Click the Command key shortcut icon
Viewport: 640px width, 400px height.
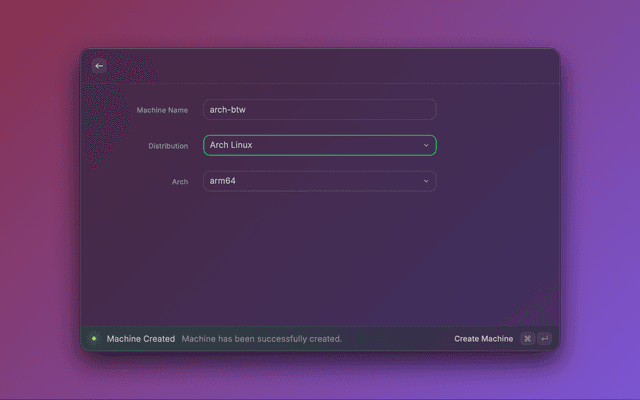[527, 339]
